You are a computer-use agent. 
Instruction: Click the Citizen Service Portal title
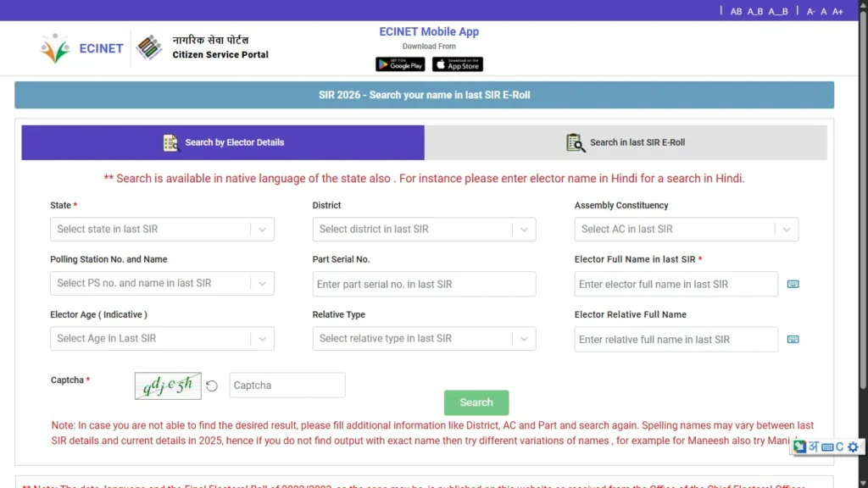coord(220,55)
